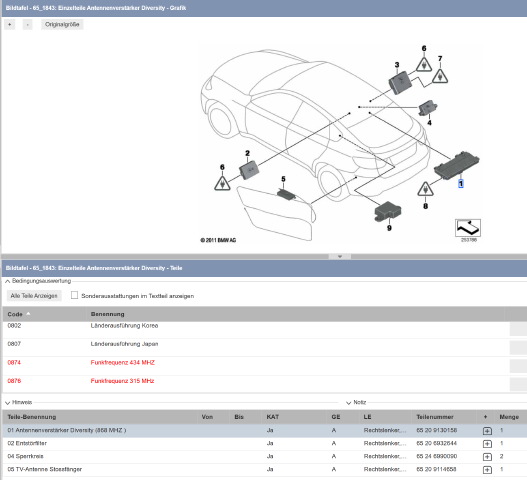The width and height of the screenshot is (527, 480).
Task: Add TV-Antenne Stossfänger with plus icon
Action: (487, 470)
